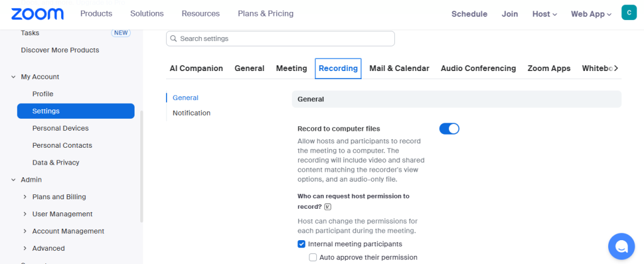The height and width of the screenshot is (264, 644).
Task: Check Auto approve their permission
Action: [x=313, y=258]
